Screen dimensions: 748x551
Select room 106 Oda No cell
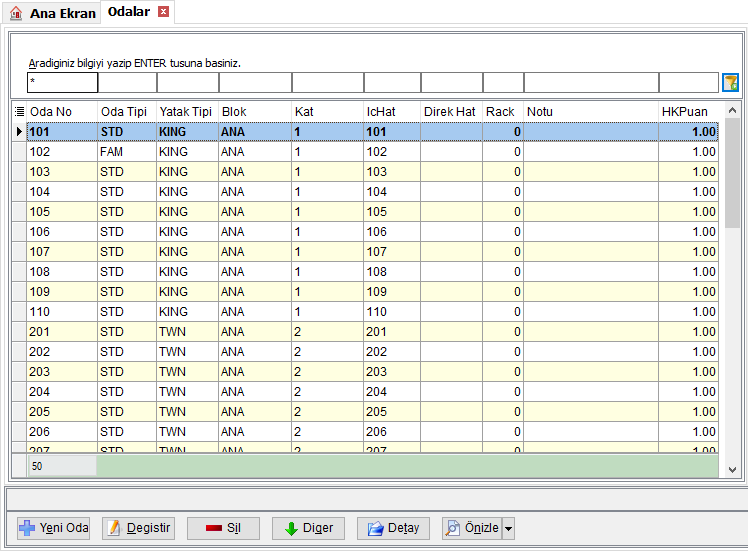click(x=62, y=232)
